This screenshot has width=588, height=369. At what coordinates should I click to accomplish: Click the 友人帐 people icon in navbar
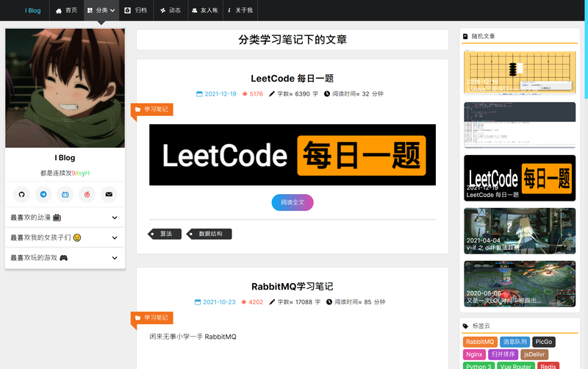point(194,10)
